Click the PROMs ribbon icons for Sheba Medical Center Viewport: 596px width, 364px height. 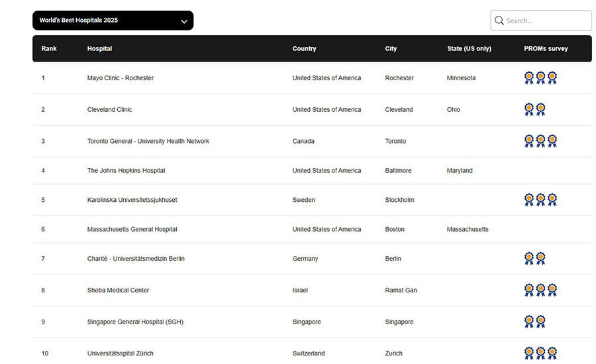coord(540,291)
